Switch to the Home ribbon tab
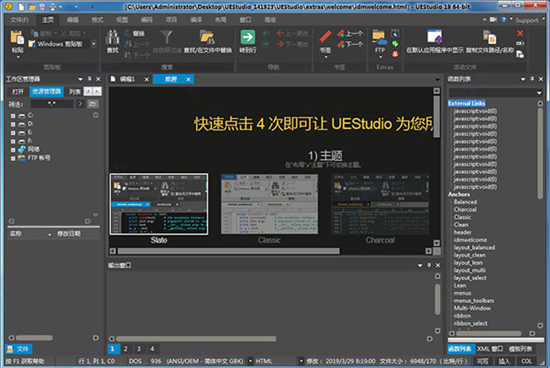Screen dimensions: 550x368 click(48, 20)
